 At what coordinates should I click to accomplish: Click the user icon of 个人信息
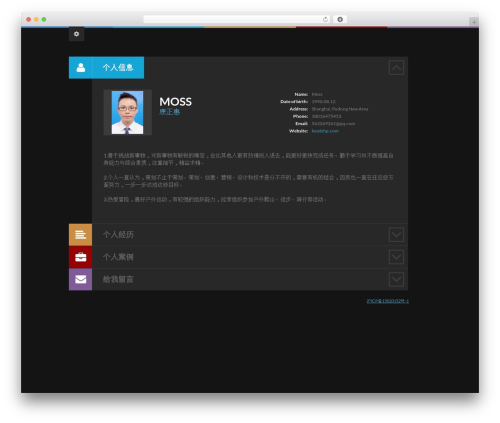click(81, 68)
